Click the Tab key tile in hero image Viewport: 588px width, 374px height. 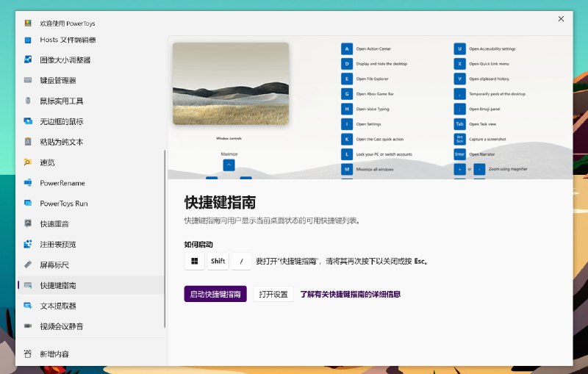(460, 124)
